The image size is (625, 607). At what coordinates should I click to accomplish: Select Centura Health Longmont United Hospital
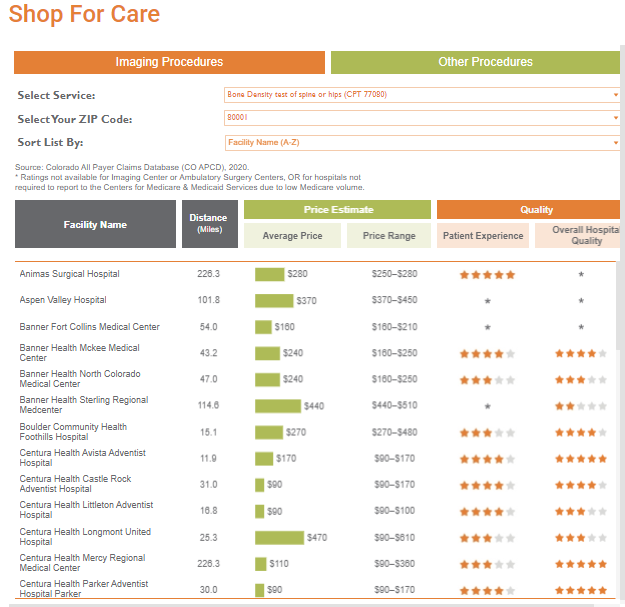(x=85, y=536)
